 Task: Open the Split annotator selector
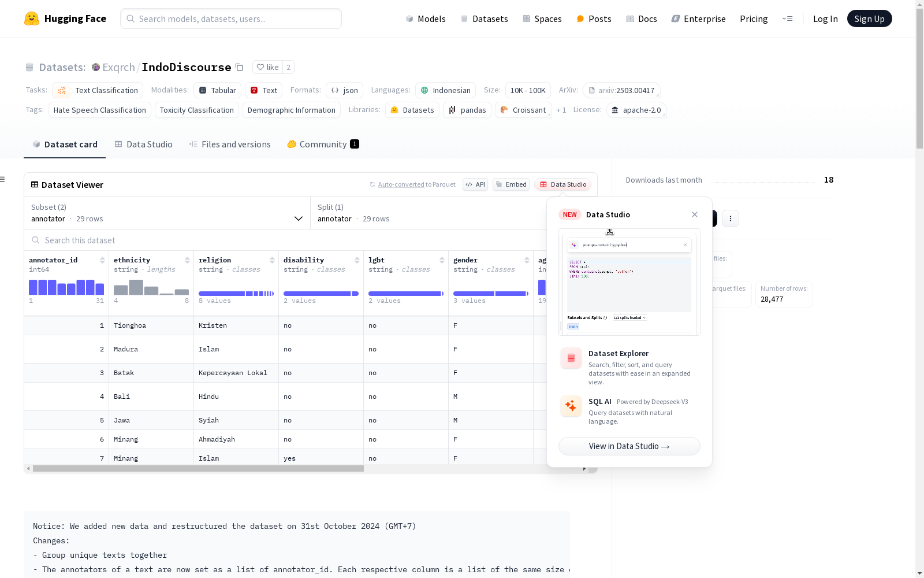429,213
